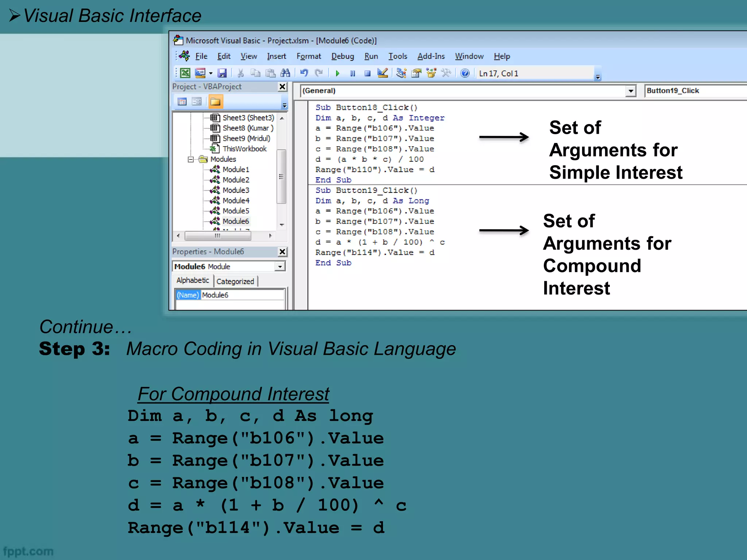
Task: Select Module3 in the project tree
Action: tap(236, 190)
